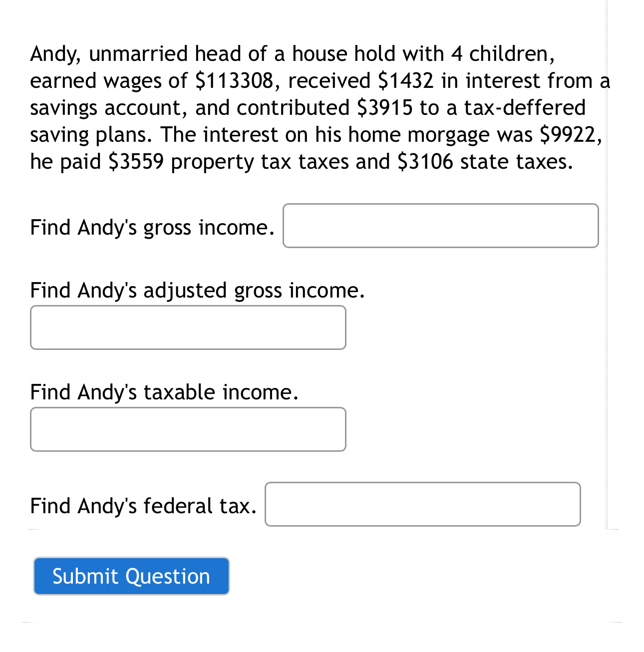Click the Find Andy's taxable income heading
644x652 pixels.
point(164,392)
